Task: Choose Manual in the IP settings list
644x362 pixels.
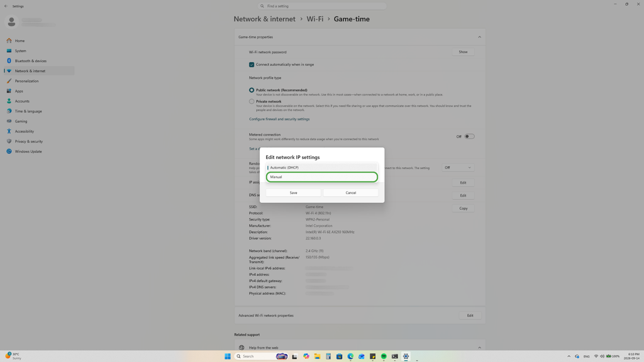Action: 321,177
